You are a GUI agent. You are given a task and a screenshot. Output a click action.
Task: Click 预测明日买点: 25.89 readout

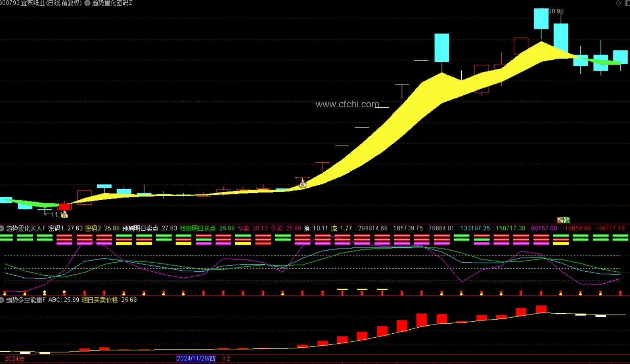pyautogui.click(x=207, y=228)
